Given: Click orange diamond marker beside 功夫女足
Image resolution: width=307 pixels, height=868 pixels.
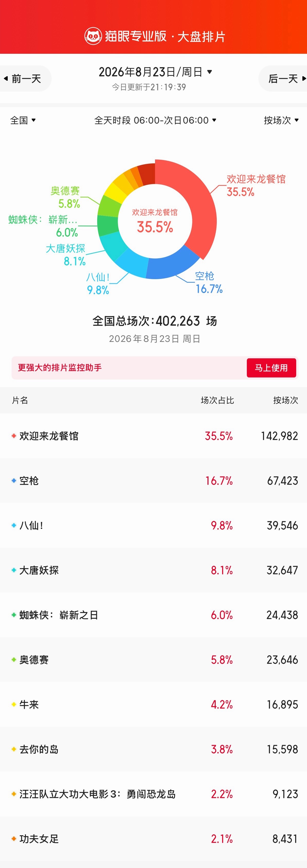Looking at the screenshot, I should [x=14, y=839].
